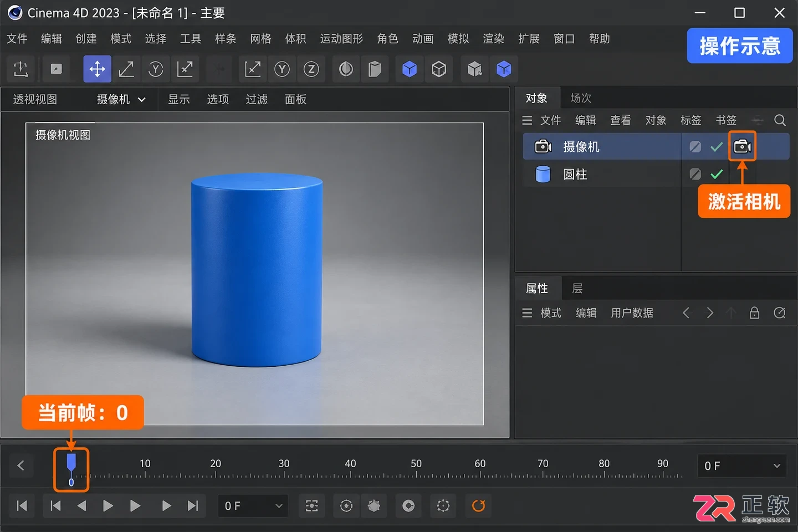Click the blue playhead marker at frame 0
Viewport: 798px width, 532px height.
coord(71,463)
